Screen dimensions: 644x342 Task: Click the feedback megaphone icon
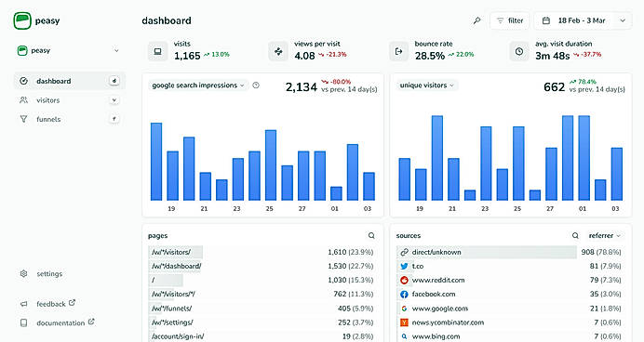(24, 304)
